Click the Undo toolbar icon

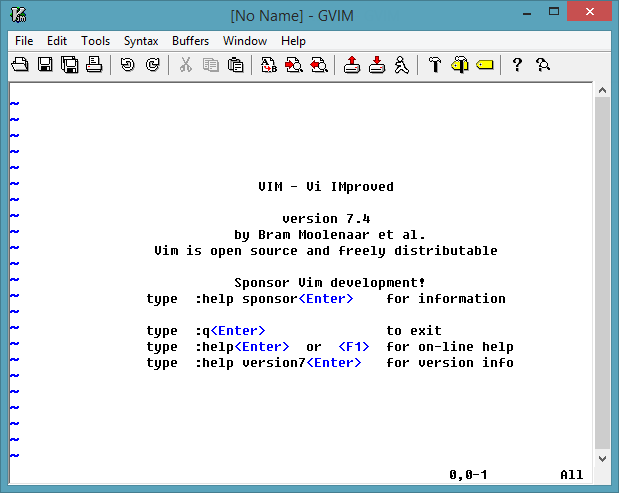point(128,65)
